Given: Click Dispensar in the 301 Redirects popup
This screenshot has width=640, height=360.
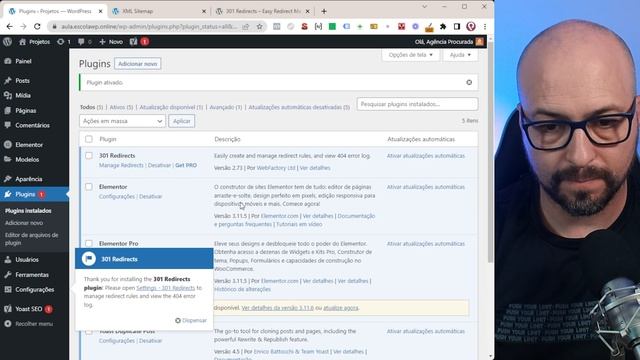Looking at the screenshot, I should 191,320.
